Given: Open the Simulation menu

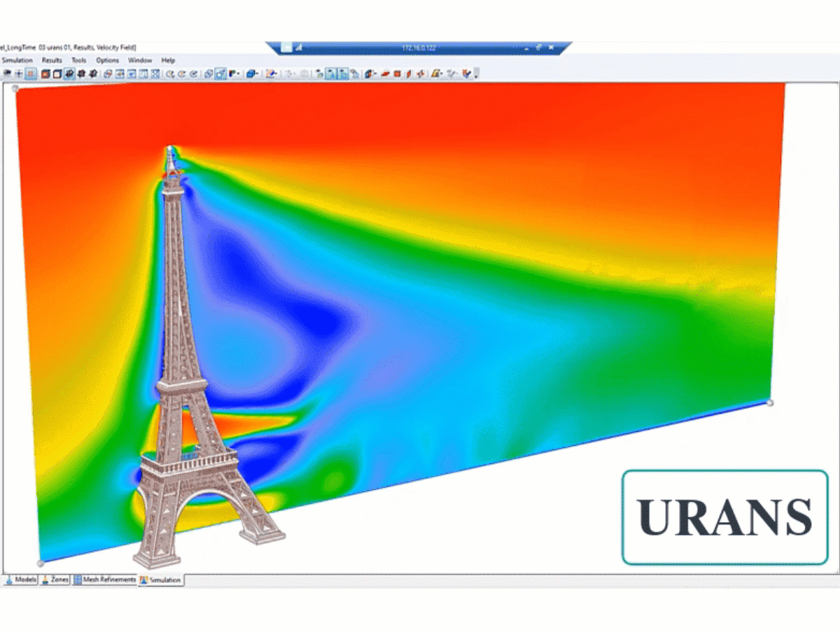Looking at the screenshot, I should point(17,60).
